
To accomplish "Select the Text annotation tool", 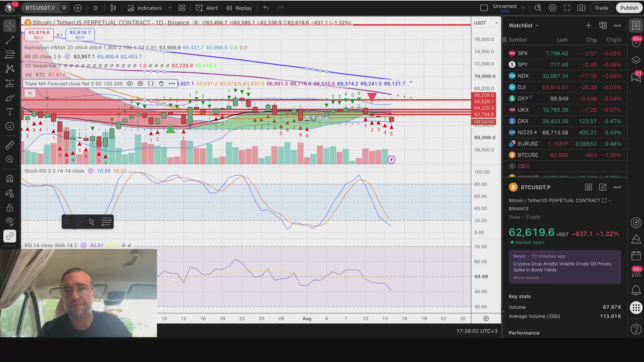I will pos(10,112).
